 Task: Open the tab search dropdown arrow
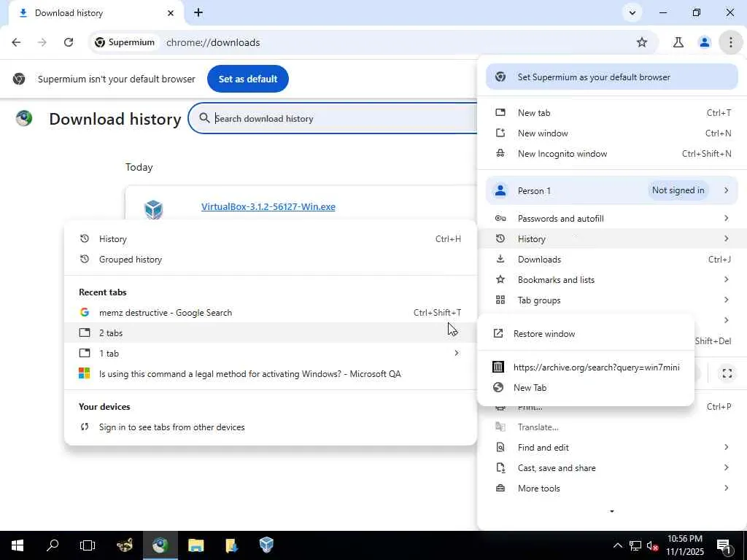pos(632,13)
